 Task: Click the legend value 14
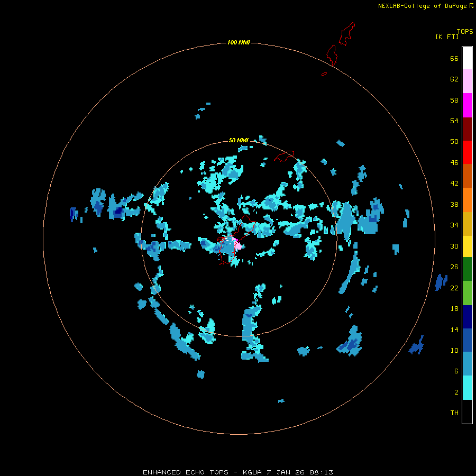[x=454, y=329]
